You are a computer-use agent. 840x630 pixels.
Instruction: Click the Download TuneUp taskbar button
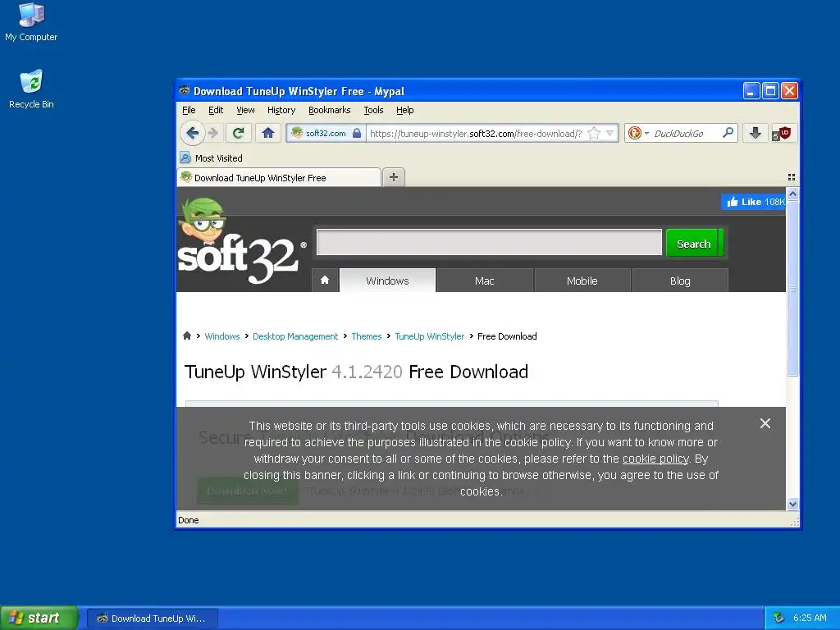152,619
